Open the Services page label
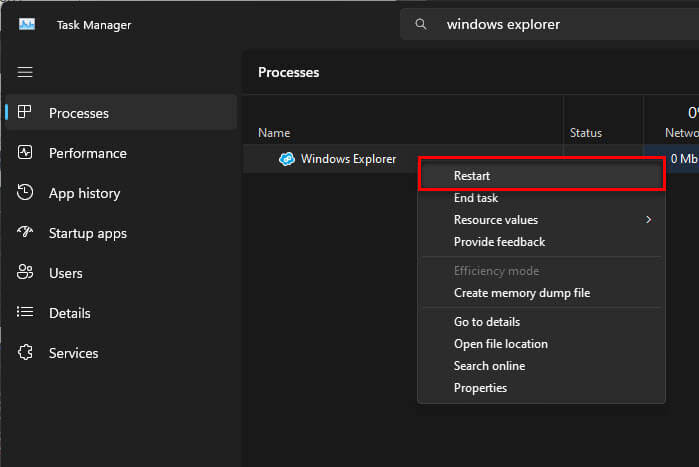699x467 pixels. 74,353
